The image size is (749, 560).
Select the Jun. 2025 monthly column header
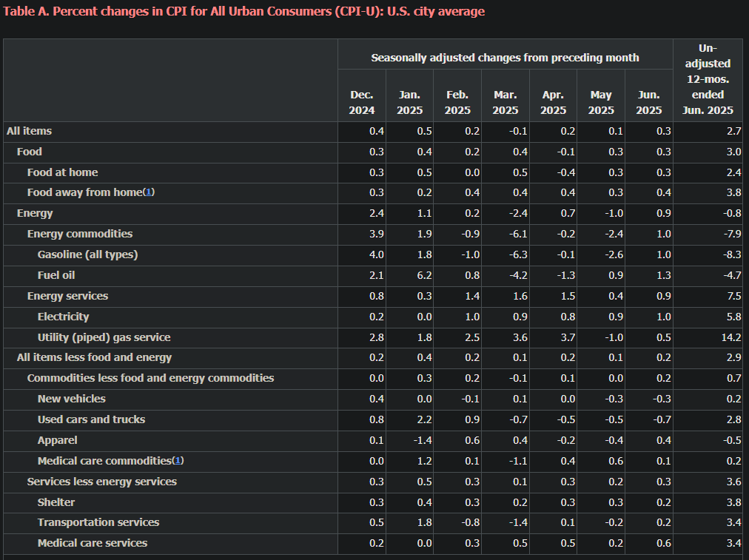tap(649, 102)
